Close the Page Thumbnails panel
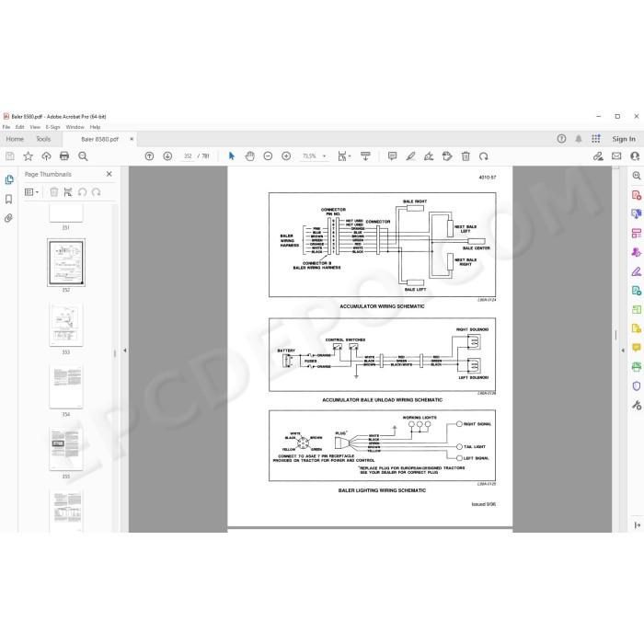The height and width of the screenshot is (644, 644). pos(109,174)
